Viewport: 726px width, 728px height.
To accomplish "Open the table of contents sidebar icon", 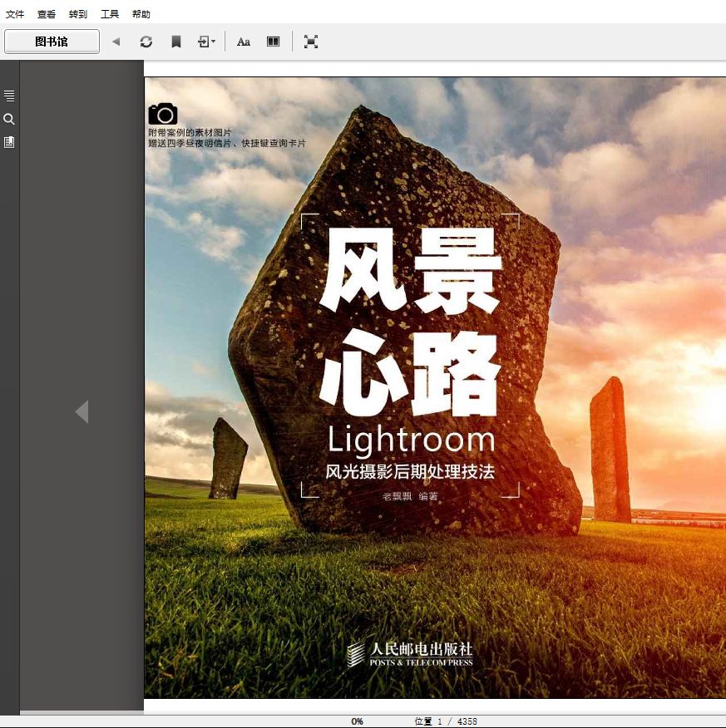I will pyautogui.click(x=9, y=96).
